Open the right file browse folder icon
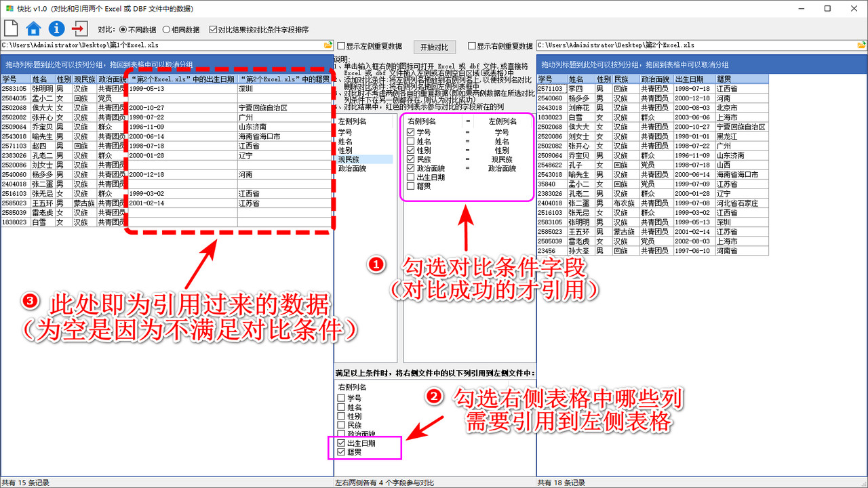The height and width of the screenshot is (488, 868). [863, 45]
